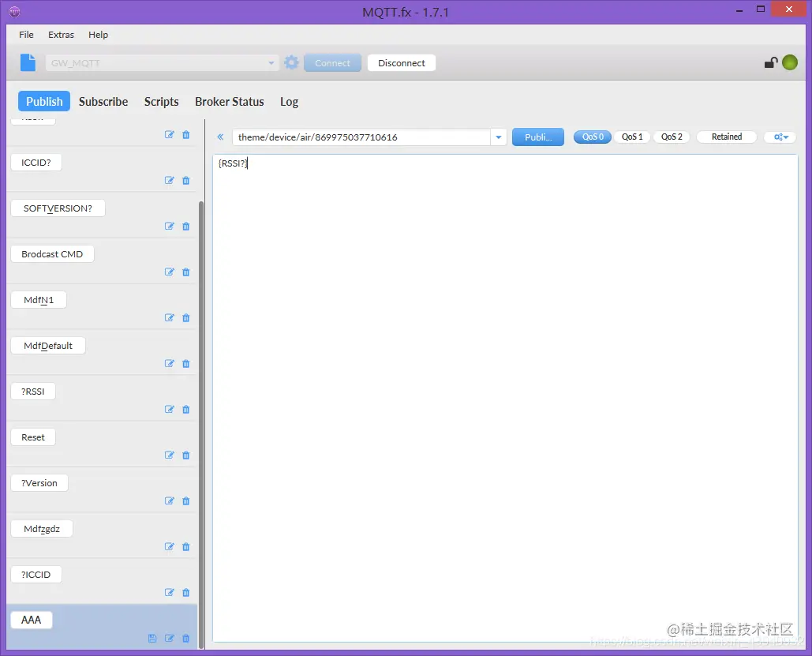Delete the MdfN1 saved message
Image resolution: width=812 pixels, height=656 pixels.
(186, 317)
